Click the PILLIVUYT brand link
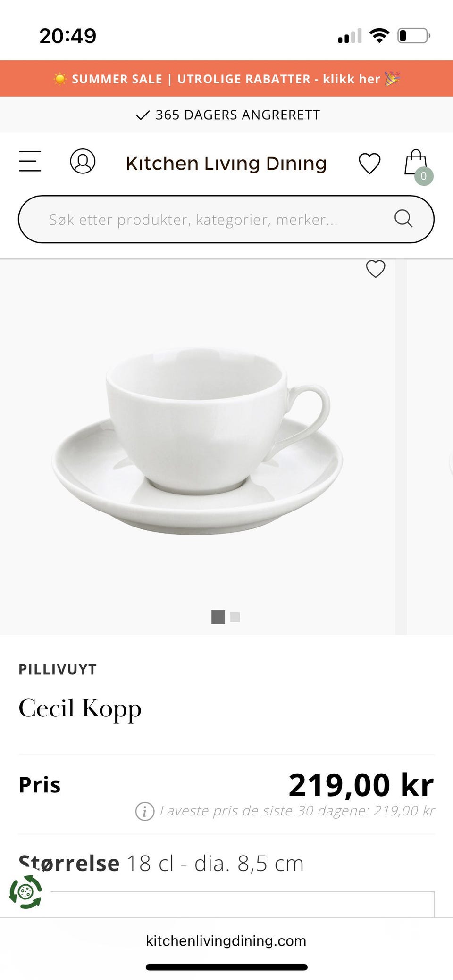This screenshot has width=453, height=980. pos(58,669)
